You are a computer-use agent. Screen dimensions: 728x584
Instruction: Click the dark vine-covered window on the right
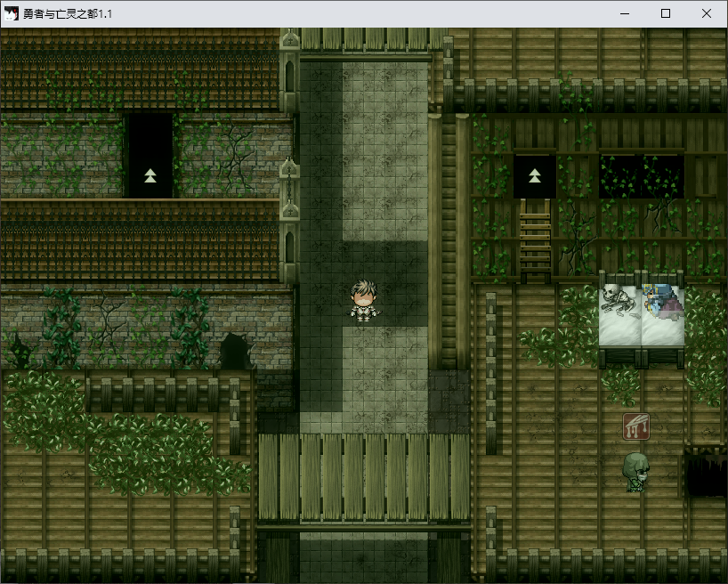(641, 176)
